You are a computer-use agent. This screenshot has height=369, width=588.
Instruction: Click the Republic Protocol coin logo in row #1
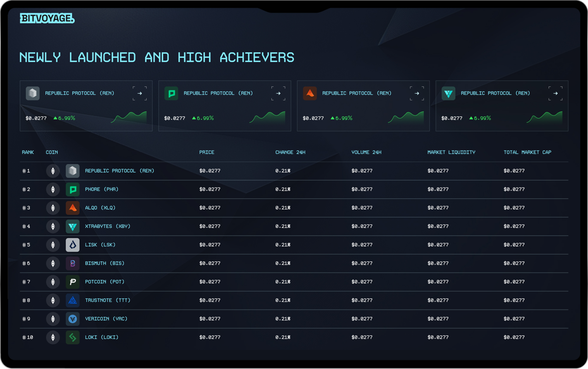pyautogui.click(x=73, y=171)
